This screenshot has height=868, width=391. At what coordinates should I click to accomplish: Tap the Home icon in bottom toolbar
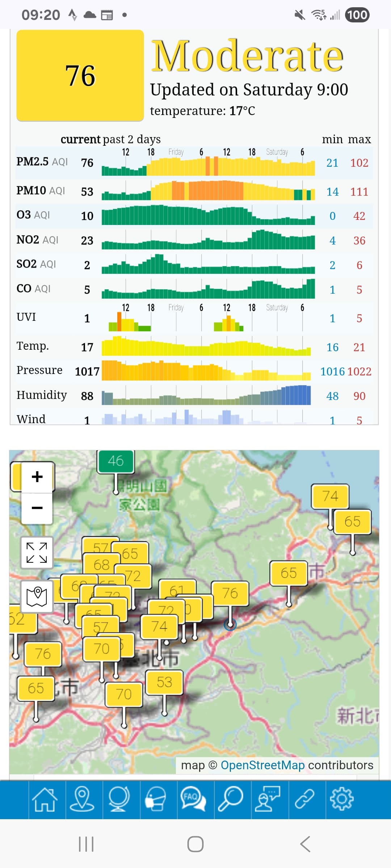(45, 799)
